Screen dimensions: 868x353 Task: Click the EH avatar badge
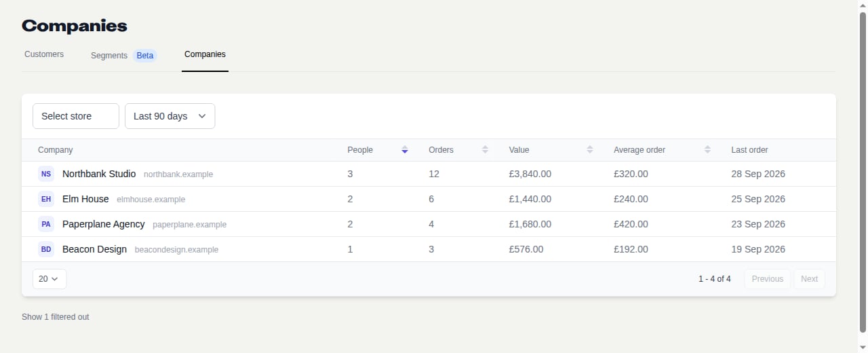[x=46, y=200]
